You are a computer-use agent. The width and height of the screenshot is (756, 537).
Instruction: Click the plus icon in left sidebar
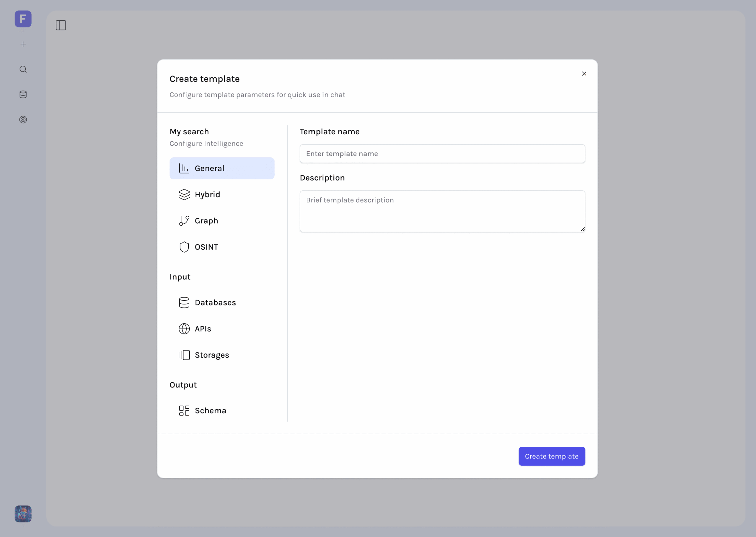click(23, 44)
